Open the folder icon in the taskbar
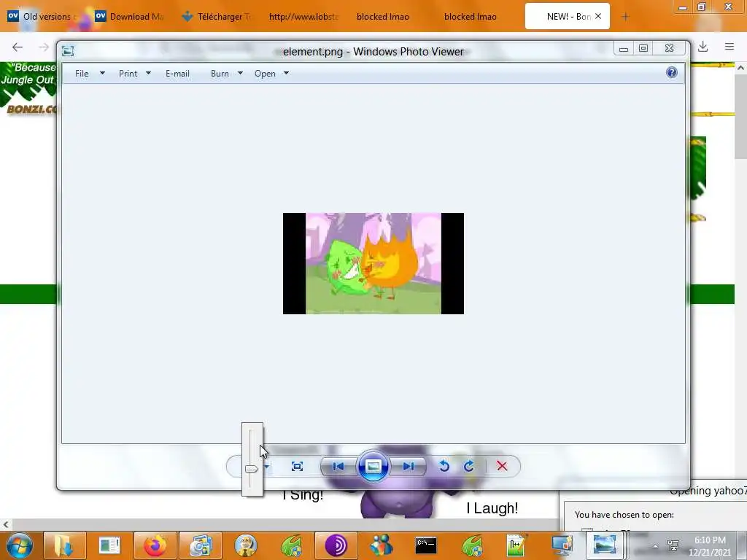The image size is (747, 560). tap(65, 545)
